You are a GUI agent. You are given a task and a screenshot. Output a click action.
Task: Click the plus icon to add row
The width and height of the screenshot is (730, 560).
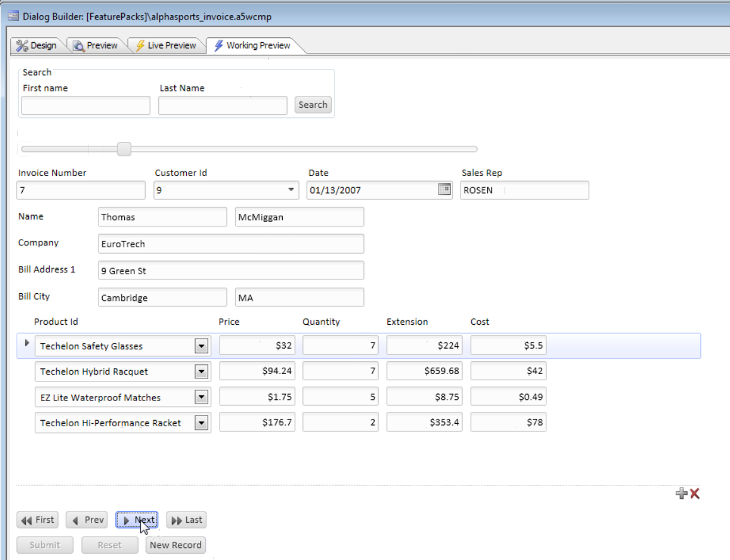click(681, 493)
